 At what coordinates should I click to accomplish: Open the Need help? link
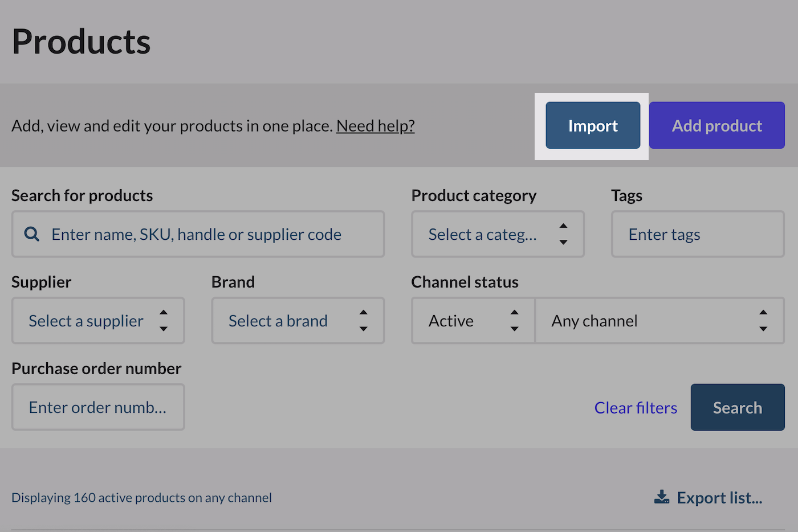coord(375,126)
